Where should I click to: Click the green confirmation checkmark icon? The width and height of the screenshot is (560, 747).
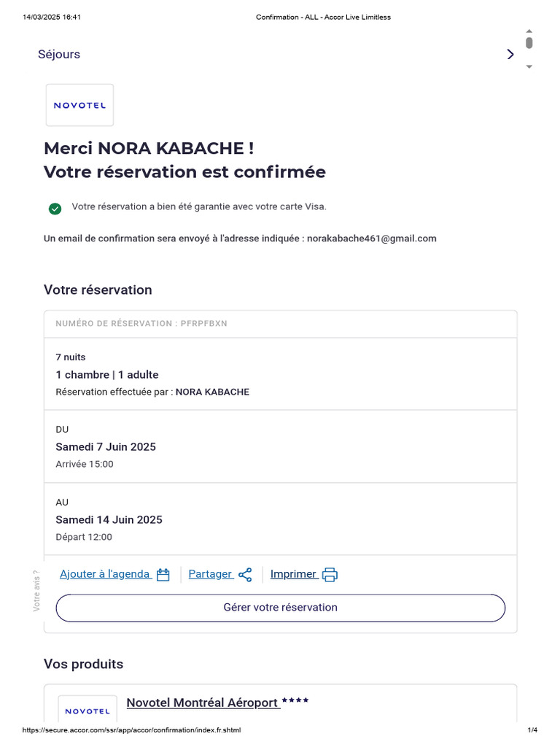point(55,209)
